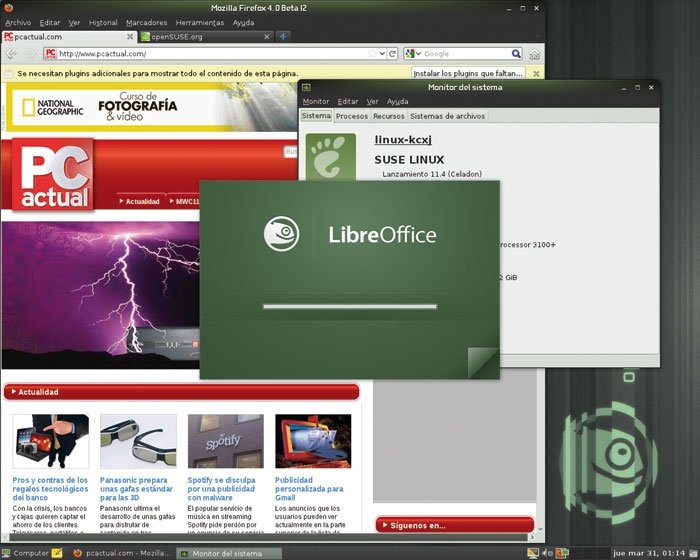The height and width of the screenshot is (560, 700).
Task: Click the Spotify article thumbnail image
Action: point(226,441)
